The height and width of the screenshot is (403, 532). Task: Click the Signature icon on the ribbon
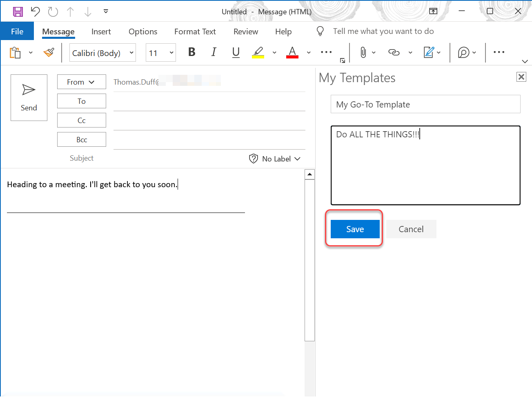(x=429, y=52)
